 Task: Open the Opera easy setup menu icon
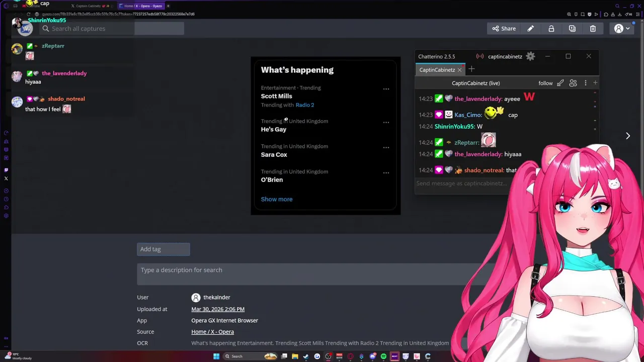tap(637, 14)
